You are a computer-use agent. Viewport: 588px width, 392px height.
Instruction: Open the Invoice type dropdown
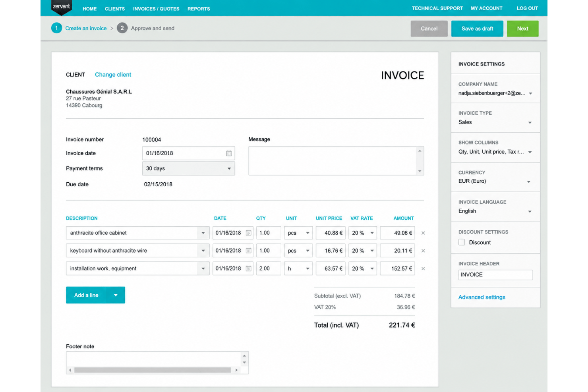pyautogui.click(x=495, y=122)
